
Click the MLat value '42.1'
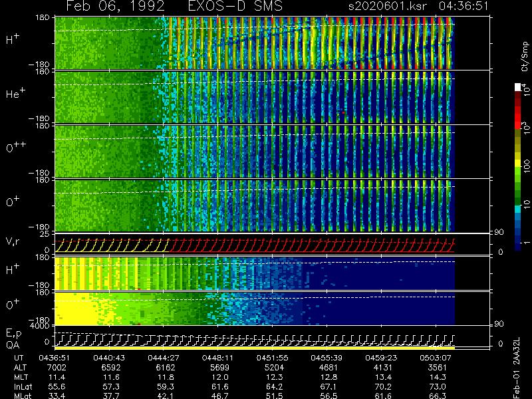[x=166, y=396]
